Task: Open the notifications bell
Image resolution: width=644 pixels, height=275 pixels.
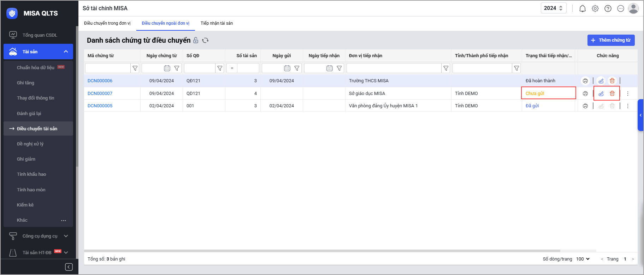Action: tap(583, 8)
